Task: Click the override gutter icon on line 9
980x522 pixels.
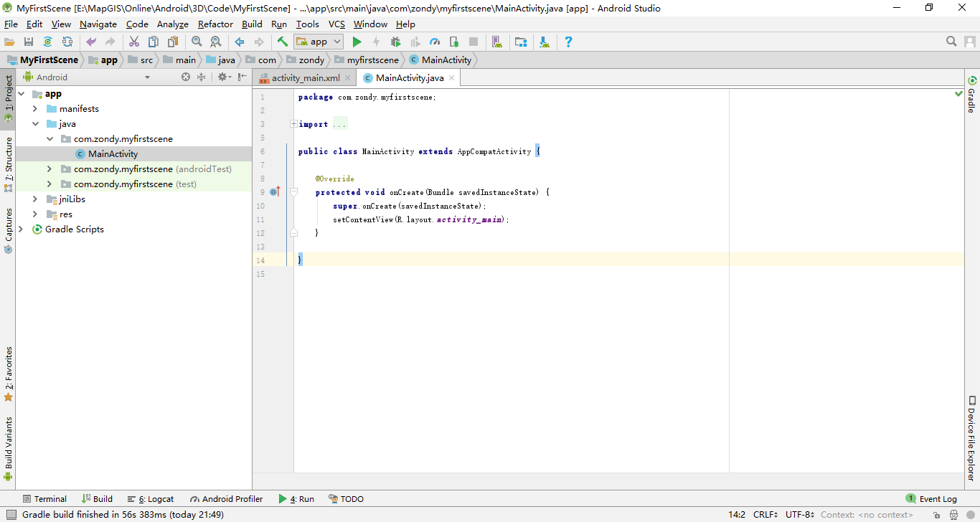Action: click(275, 191)
